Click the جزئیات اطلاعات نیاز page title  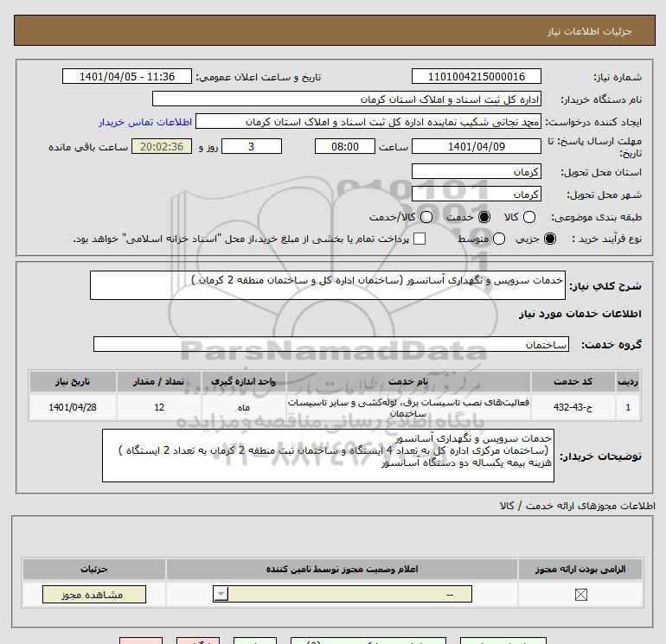tap(590, 31)
